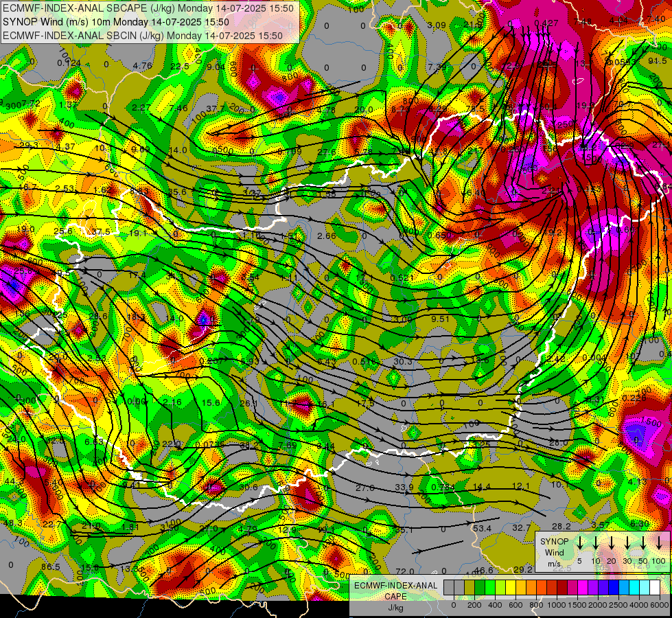Click the 800 tick on CAPE scale
The image size is (672, 618).
(x=536, y=605)
